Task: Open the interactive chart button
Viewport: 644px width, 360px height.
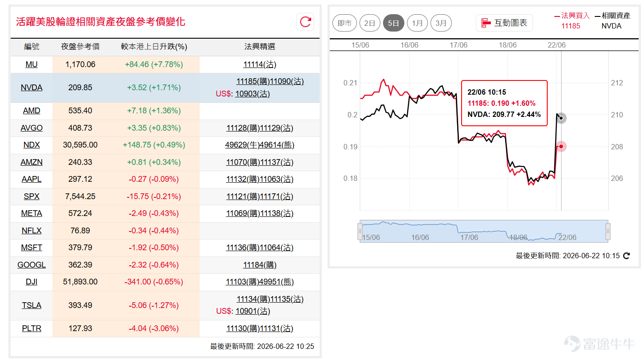Action: (x=504, y=23)
